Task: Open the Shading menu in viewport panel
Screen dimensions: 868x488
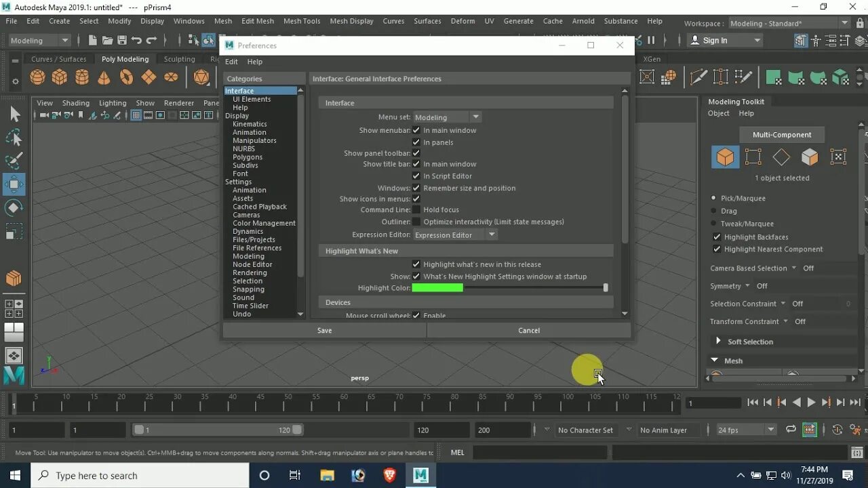Action: click(76, 103)
